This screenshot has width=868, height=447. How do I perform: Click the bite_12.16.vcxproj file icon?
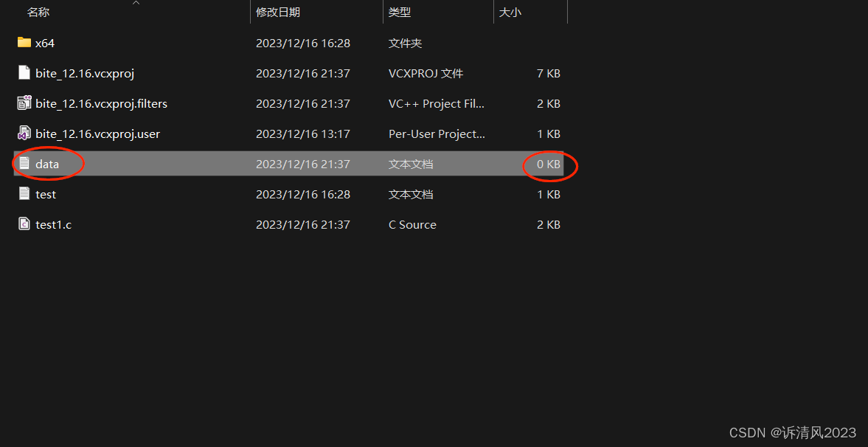pos(24,72)
